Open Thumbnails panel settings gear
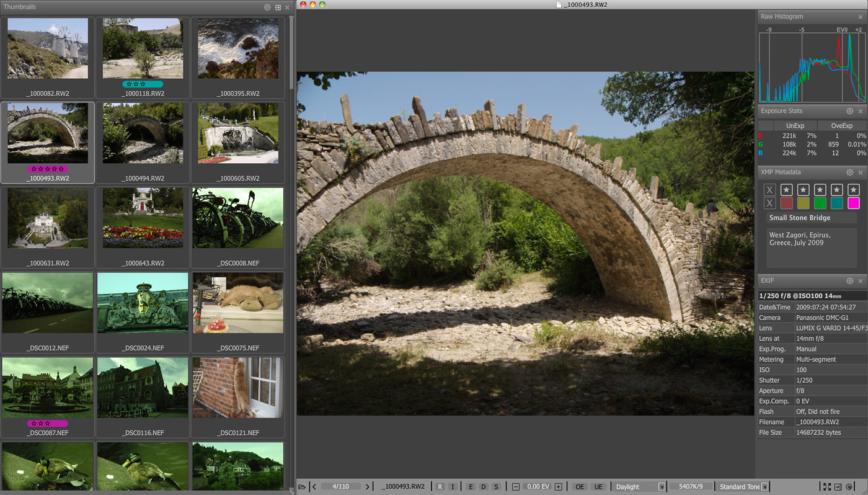This screenshot has height=495, width=868. pos(267,7)
